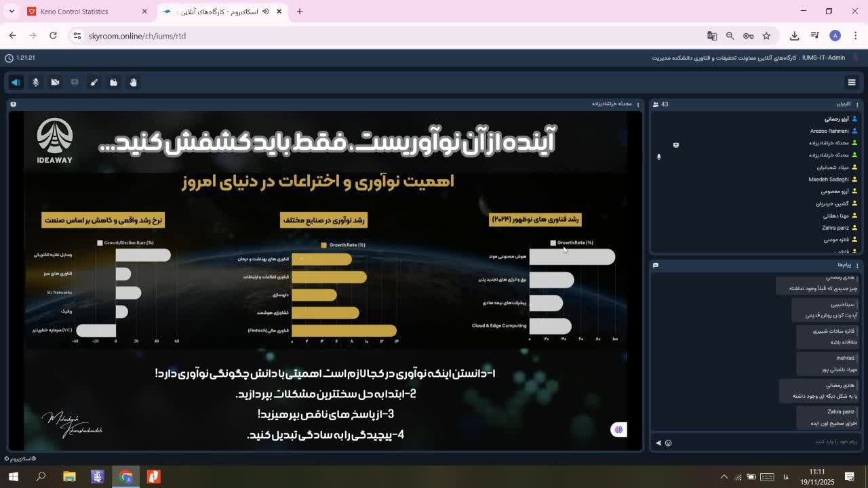Viewport: 868px width, 488px height.
Task: Open the file sharing folder icon
Action: [114, 82]
